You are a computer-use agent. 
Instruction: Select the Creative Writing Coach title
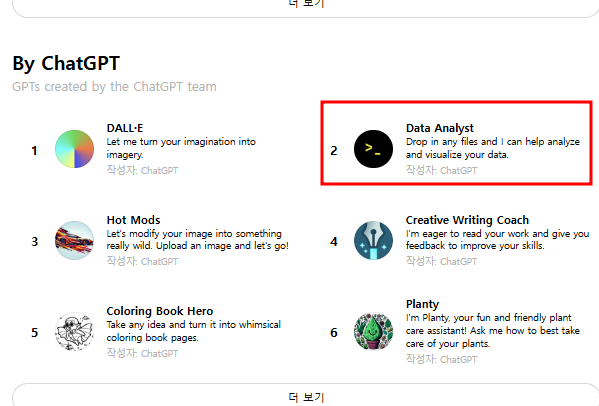click(467, 220)
